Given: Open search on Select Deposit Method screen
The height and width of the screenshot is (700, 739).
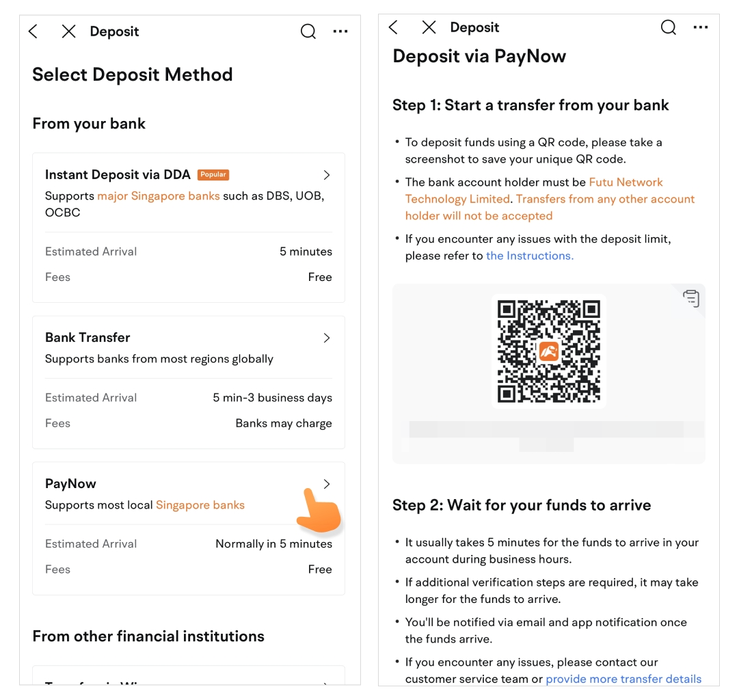Looking at the screenshot, I should 308,31.
